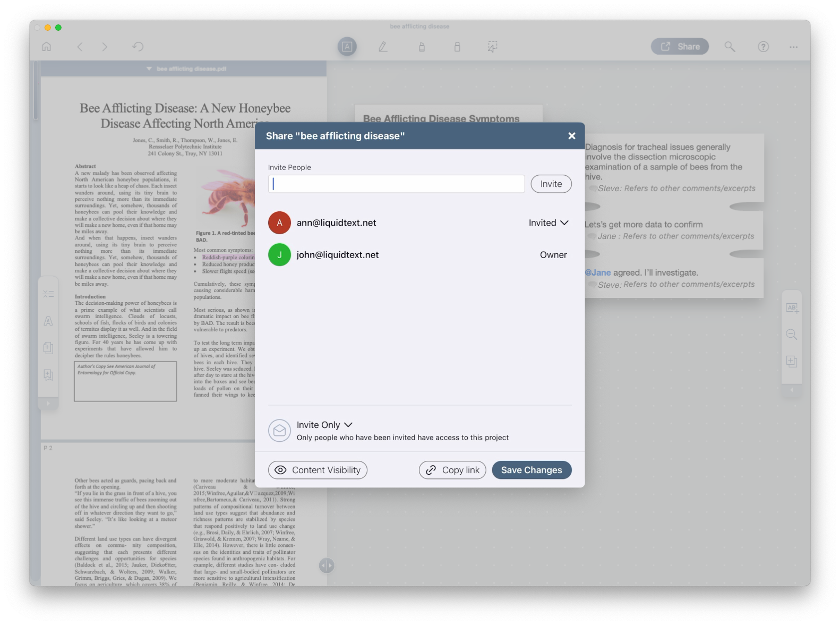Expand the Invite Only access dropdown
Image resolution: width=840 pixels, height=625 pixels.
click(324, 425)
